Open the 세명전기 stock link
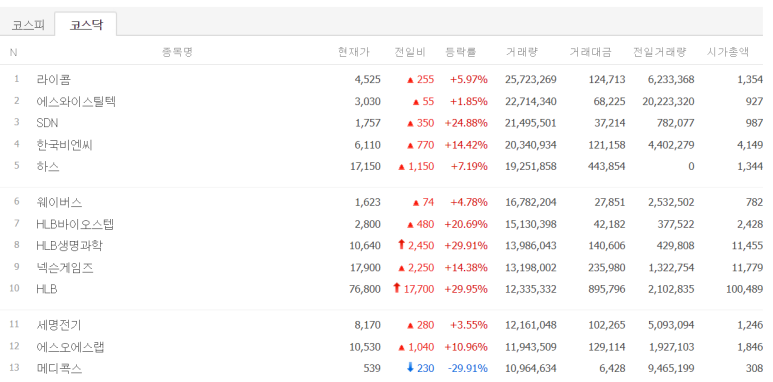The image size is (773, 382). click(x=59, y=325)
